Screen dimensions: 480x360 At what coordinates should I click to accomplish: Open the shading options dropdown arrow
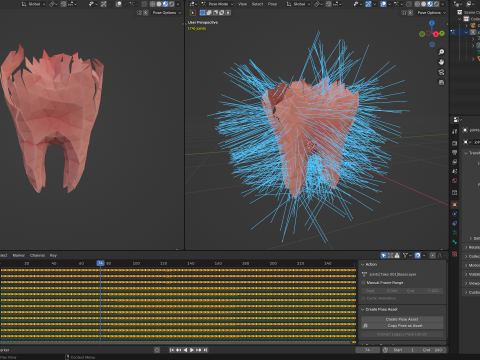(x=443, y=4)
